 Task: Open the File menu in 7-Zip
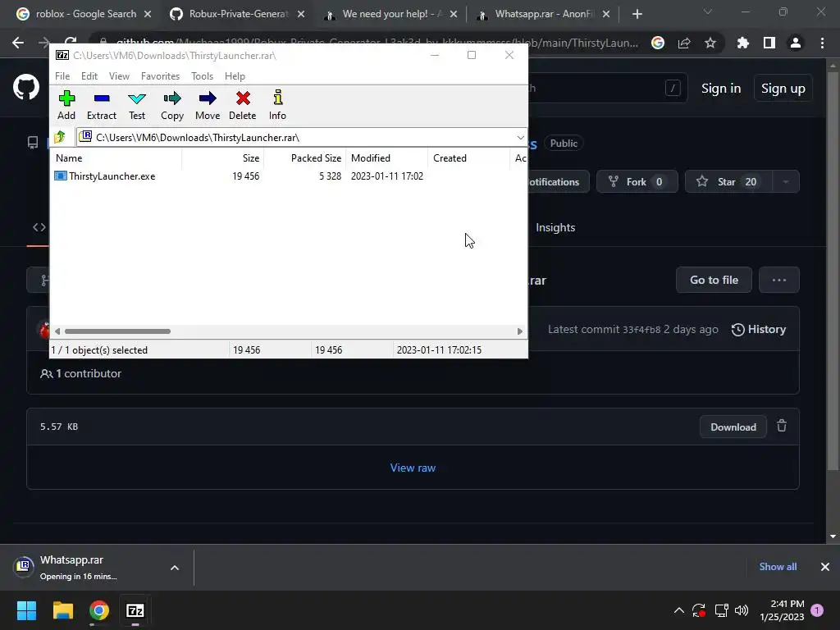point(62,76)
